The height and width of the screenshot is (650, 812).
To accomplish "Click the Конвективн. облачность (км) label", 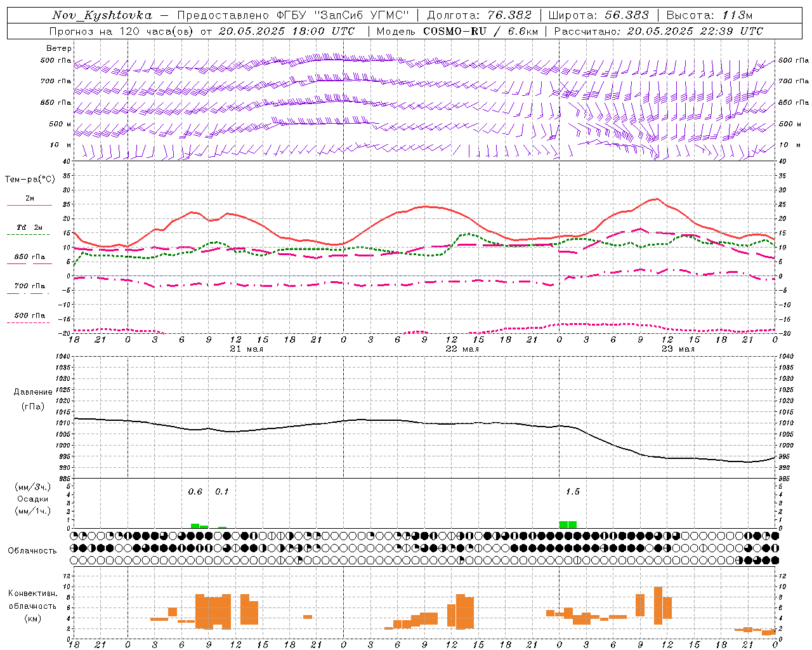I will pos(32,606).
